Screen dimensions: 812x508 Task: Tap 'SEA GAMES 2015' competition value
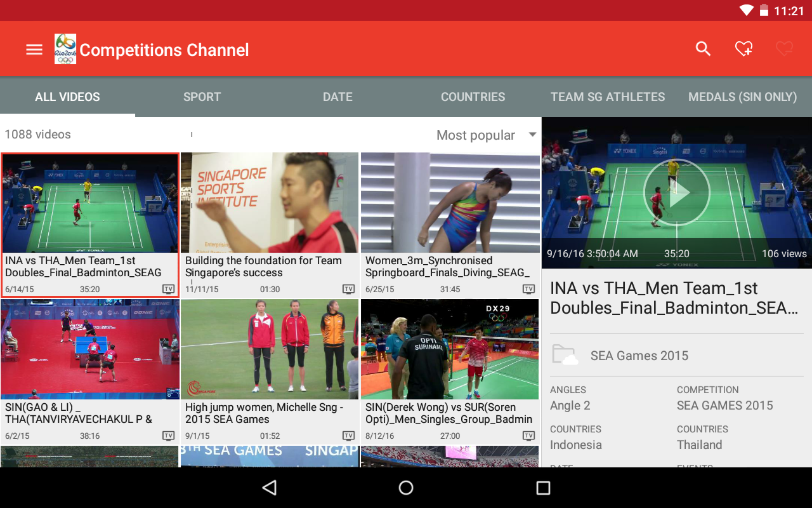(725, 405)
